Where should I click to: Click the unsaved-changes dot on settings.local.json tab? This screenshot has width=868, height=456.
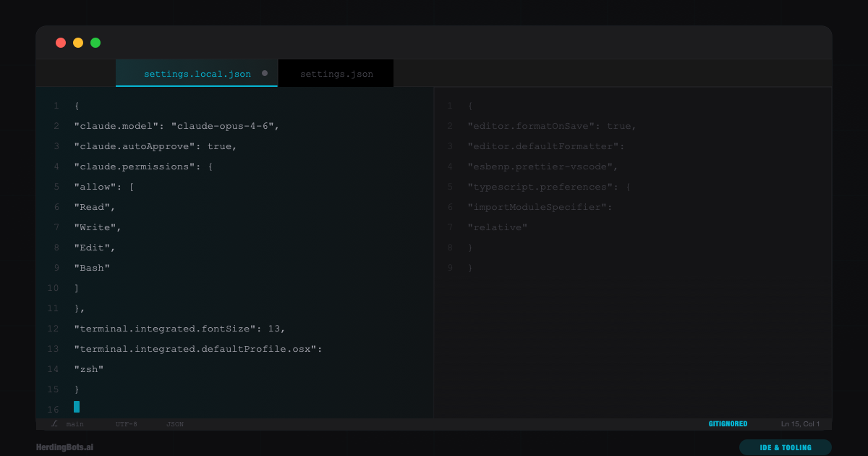[265, 73]
